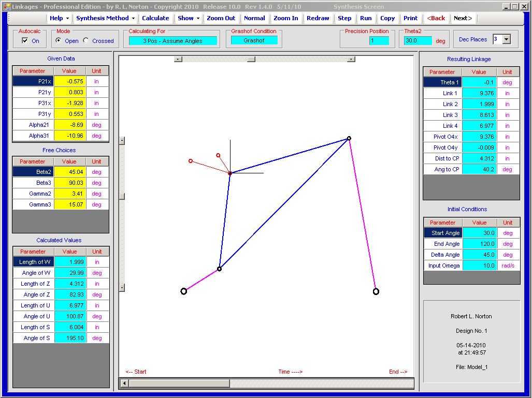Go to next screen with Next>
Image resolution: width=532 pixels, height=398 pixels.
click(463, 18)
